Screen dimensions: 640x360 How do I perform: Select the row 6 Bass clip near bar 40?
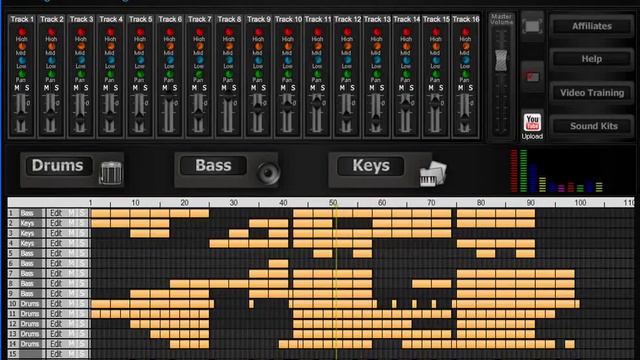point(278,264)
